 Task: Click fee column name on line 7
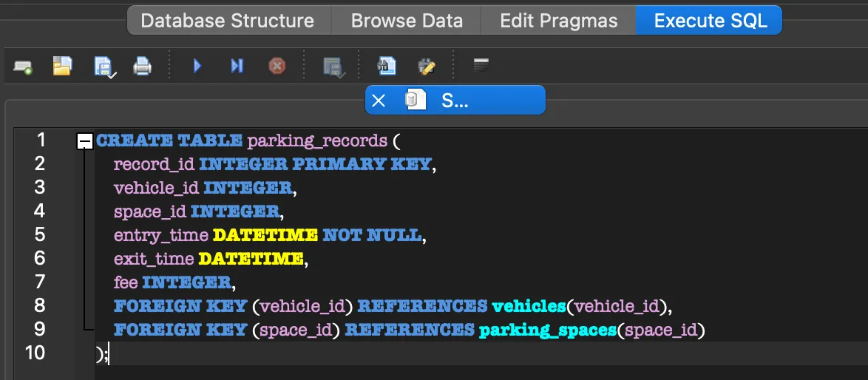click(x=126, y=282)
